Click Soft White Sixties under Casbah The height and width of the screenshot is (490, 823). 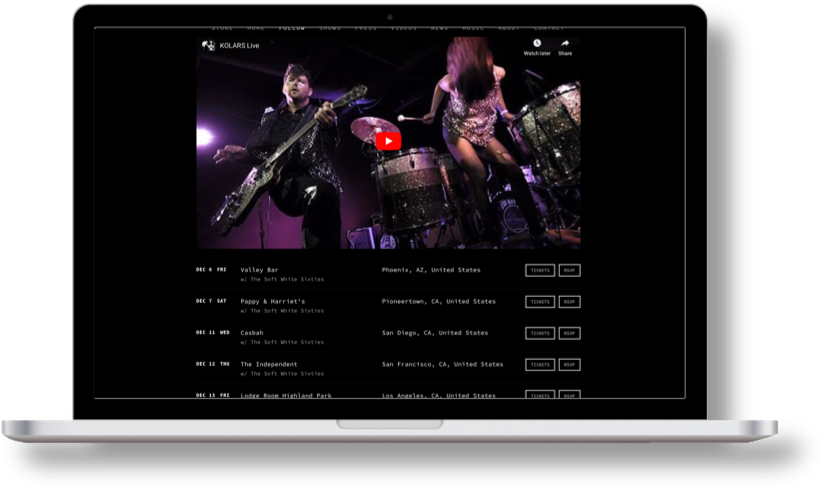(x=282, y=343)
